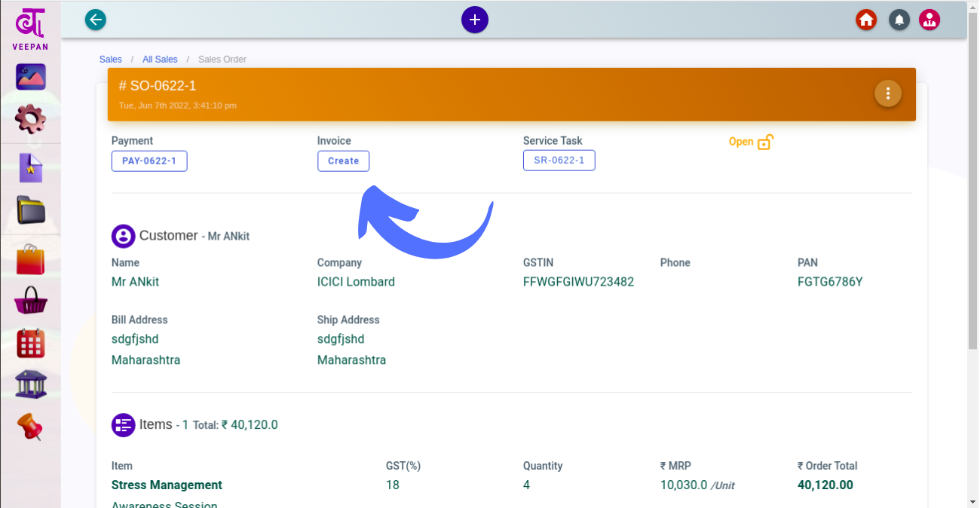
Task: Navigate to Sales breadcrumb
Action: pyautogui.click(x=111, y=60)
